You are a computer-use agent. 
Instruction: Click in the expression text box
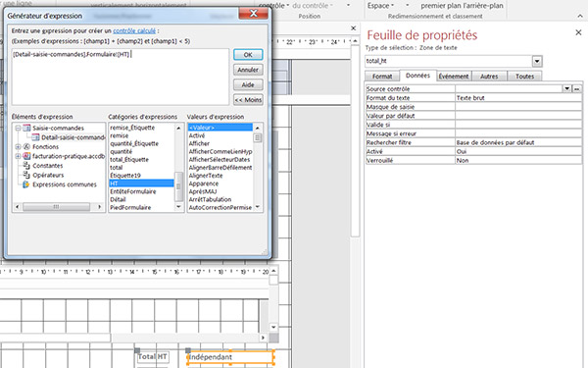coord(121,77)
